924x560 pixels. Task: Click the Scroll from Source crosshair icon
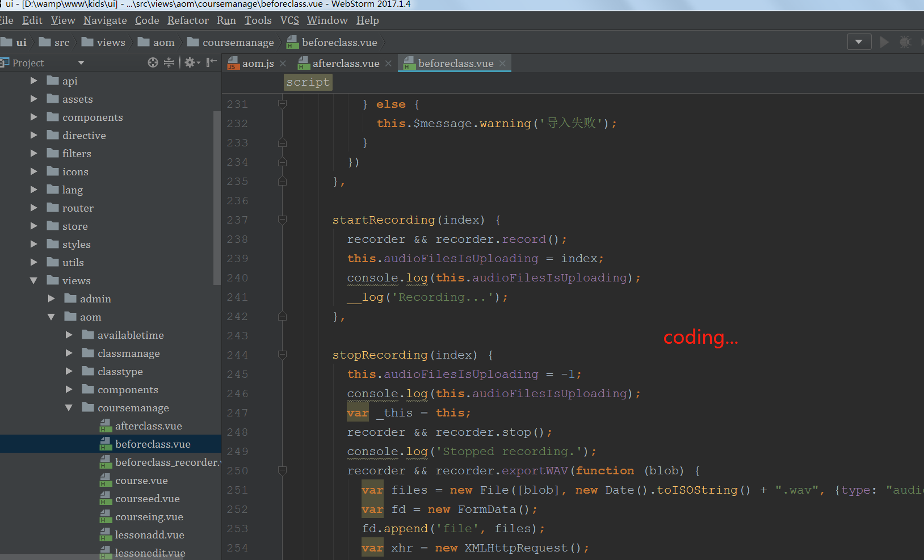click(x=153, y=62)
